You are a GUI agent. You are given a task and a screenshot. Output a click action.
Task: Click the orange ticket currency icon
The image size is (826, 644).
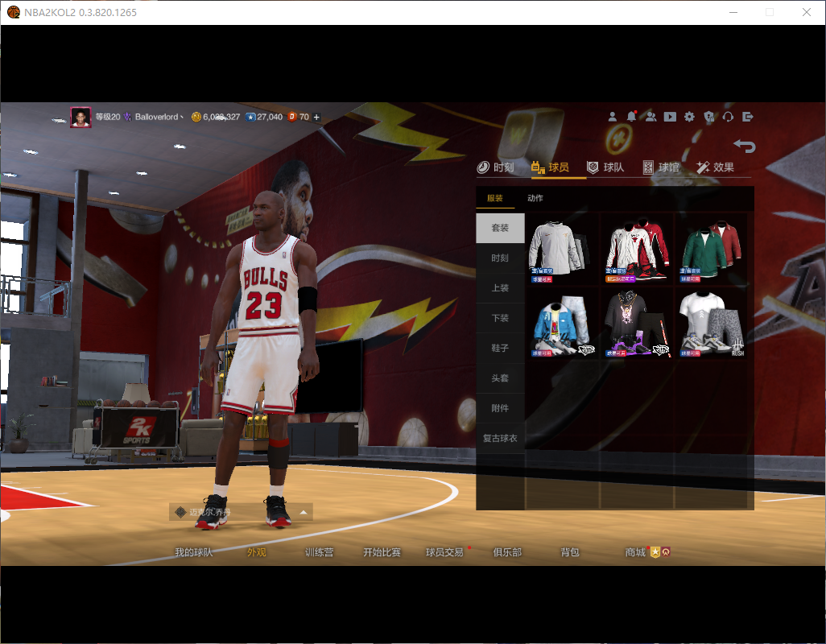coord(292,117)
